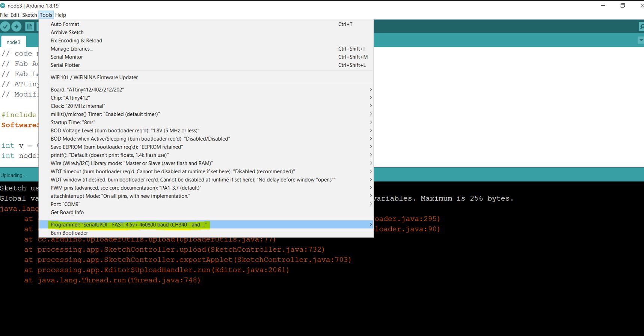
Task: Close the open Tools menu
Action: [x=46, y=15]
